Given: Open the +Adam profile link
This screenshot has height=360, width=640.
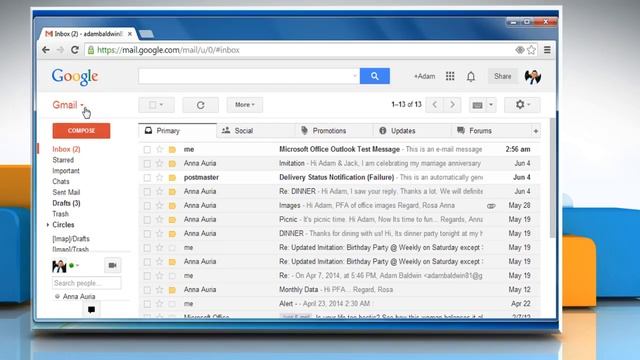Looking at the screenshot, I should point(424,76).
